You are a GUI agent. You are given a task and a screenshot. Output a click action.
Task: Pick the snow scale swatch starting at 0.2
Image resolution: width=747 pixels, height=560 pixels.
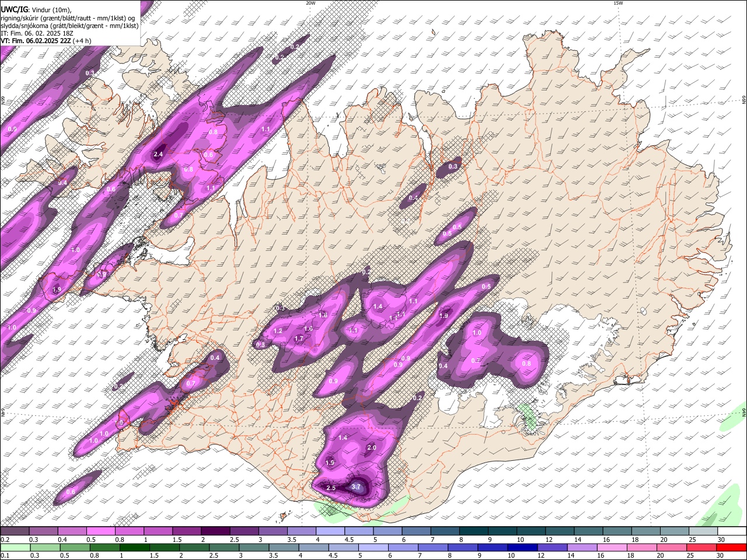15,531
